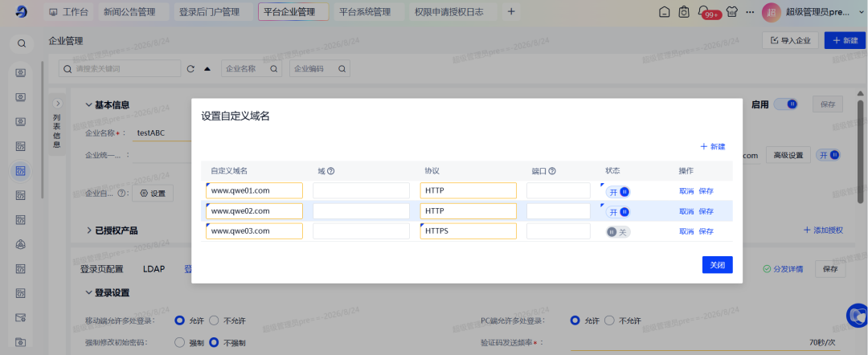Click 关闭 button in domain dialog
This screenshot has width=868, height=355.
coord(718,265)
